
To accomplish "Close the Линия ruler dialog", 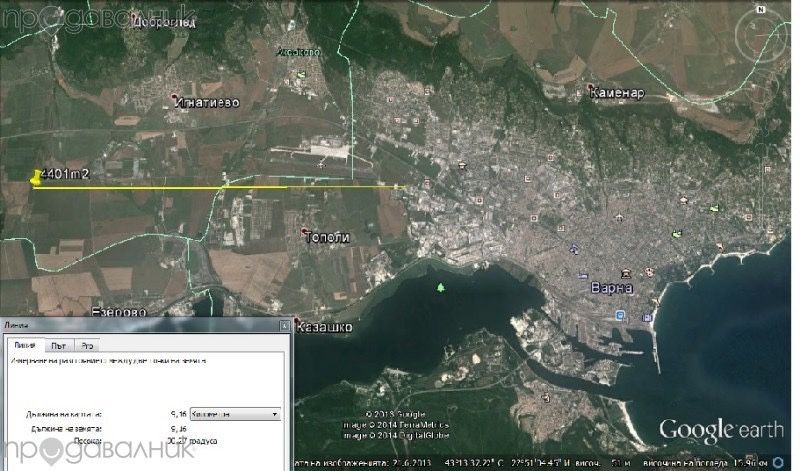I will (x=284, y=325).
